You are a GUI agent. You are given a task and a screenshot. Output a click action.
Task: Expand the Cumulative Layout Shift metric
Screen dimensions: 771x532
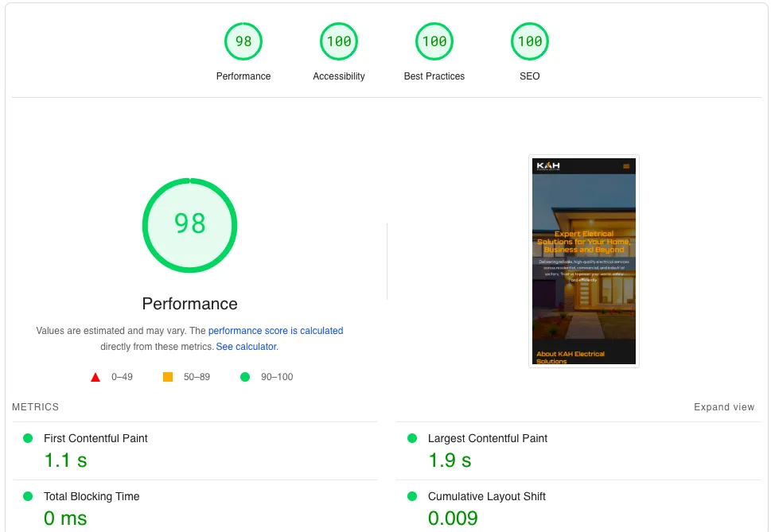point(486,497)
